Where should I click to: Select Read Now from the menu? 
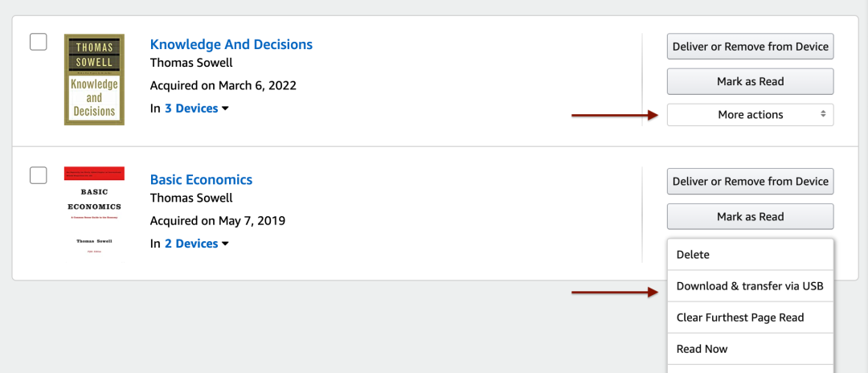(x=750, y=349)
